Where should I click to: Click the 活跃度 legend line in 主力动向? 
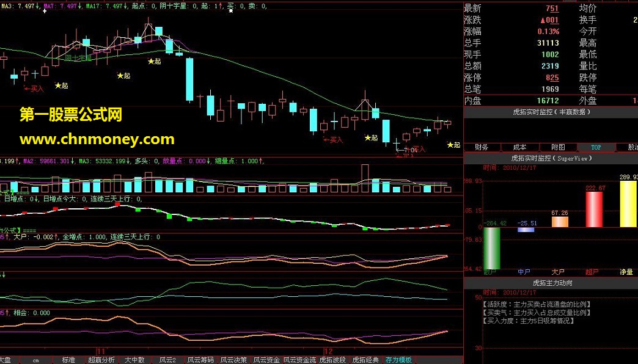point(537,304)
